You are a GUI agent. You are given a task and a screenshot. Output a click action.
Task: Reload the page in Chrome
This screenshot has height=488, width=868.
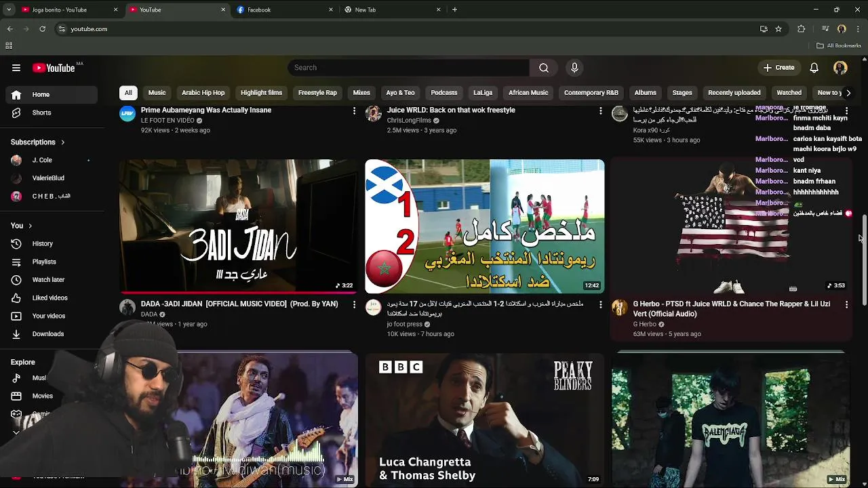coord(42,29)
